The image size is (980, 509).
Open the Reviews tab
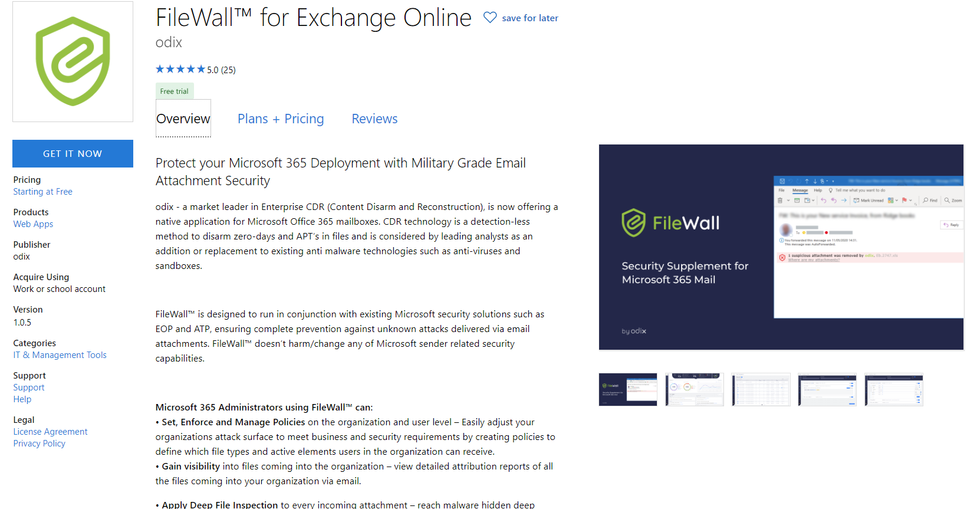[x=374, y=119]
